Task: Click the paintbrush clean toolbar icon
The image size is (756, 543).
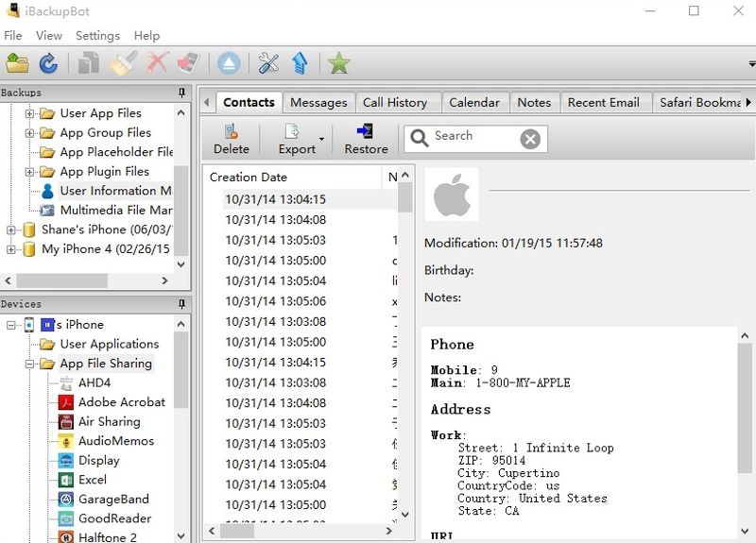Action: click(123, 63)
